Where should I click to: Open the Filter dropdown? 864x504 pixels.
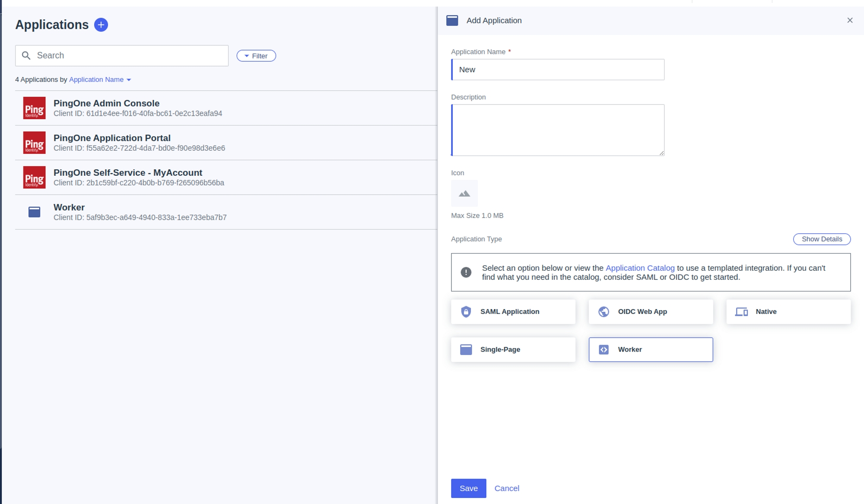[x=256, y=56]
